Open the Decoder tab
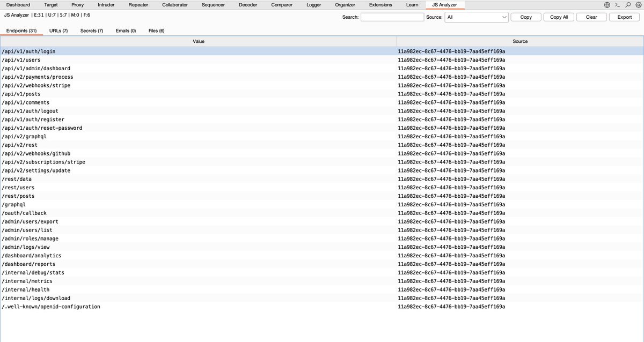Viewport: 644px width, 342px height. pyautogui.click(x=248, y=5)
